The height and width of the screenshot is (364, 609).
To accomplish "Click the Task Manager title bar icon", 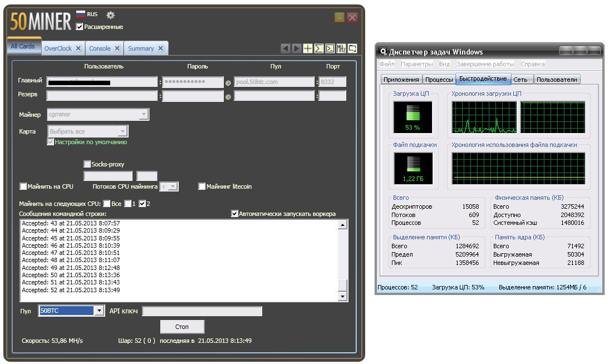I will [x=383, y=51].
